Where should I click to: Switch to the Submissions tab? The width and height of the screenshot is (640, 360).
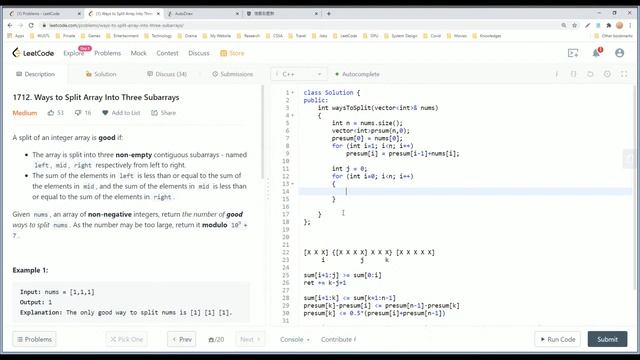coord(233,74)
